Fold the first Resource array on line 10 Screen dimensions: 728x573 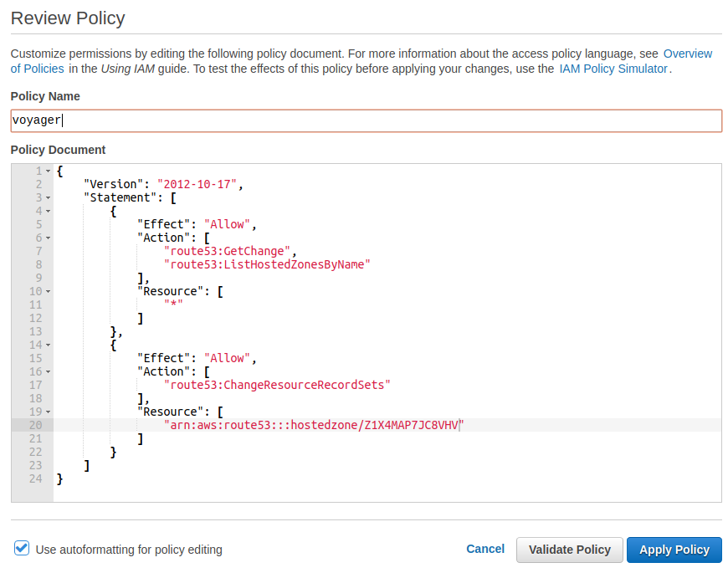coord(48,291)
